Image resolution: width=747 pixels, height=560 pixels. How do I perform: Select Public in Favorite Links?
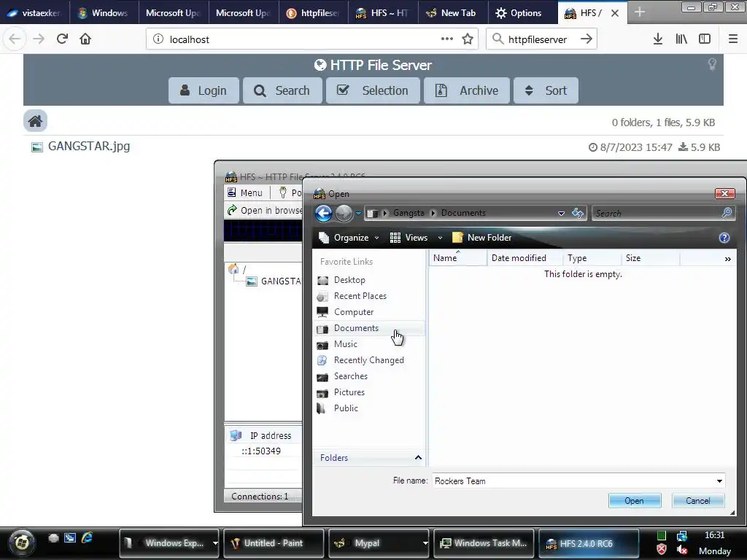pos(345,408)
